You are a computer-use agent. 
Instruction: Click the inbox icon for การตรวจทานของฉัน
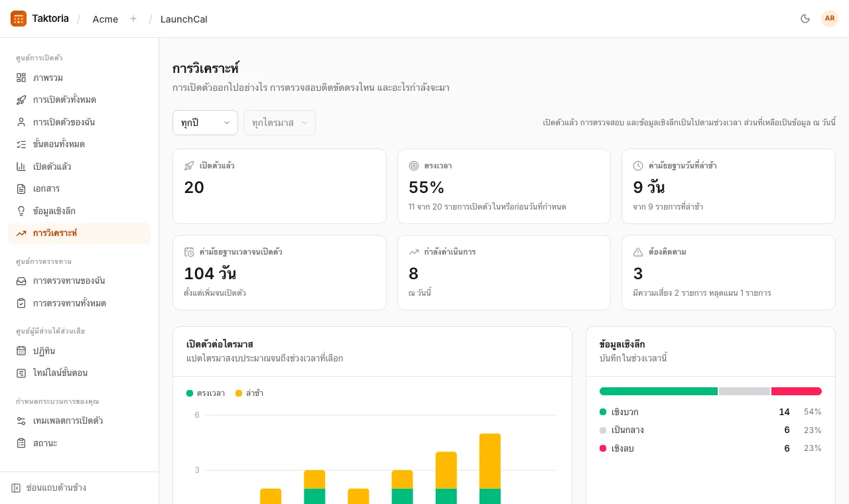[21, 281]
